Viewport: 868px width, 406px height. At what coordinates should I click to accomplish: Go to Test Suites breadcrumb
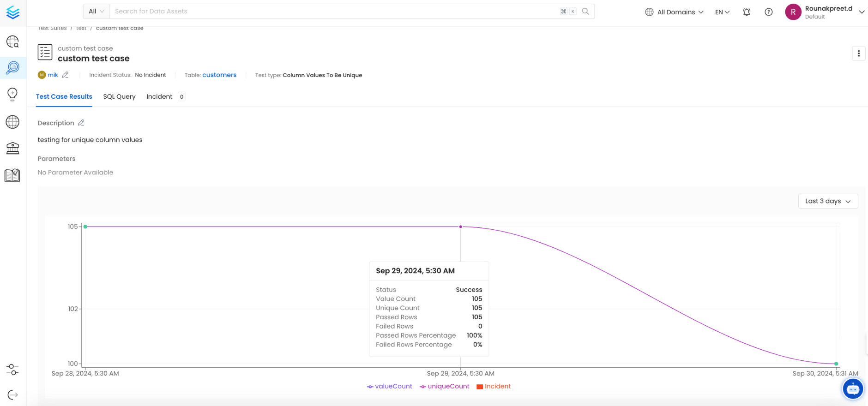coord(52,28)
